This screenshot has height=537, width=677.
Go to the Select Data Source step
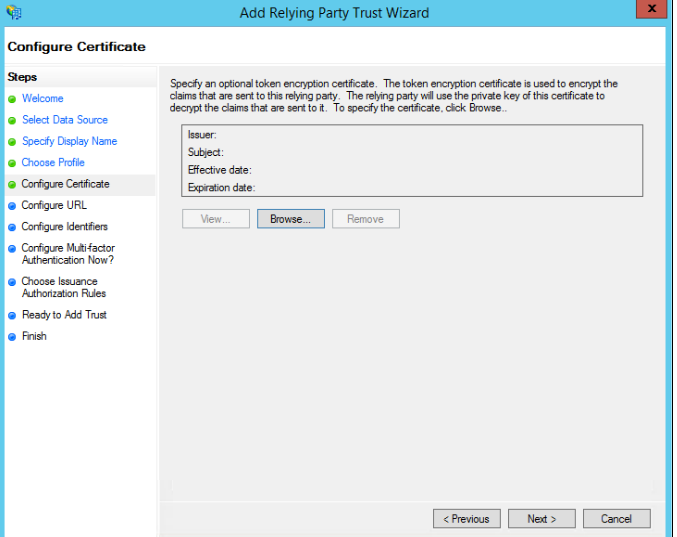click(x=64, y=120)
